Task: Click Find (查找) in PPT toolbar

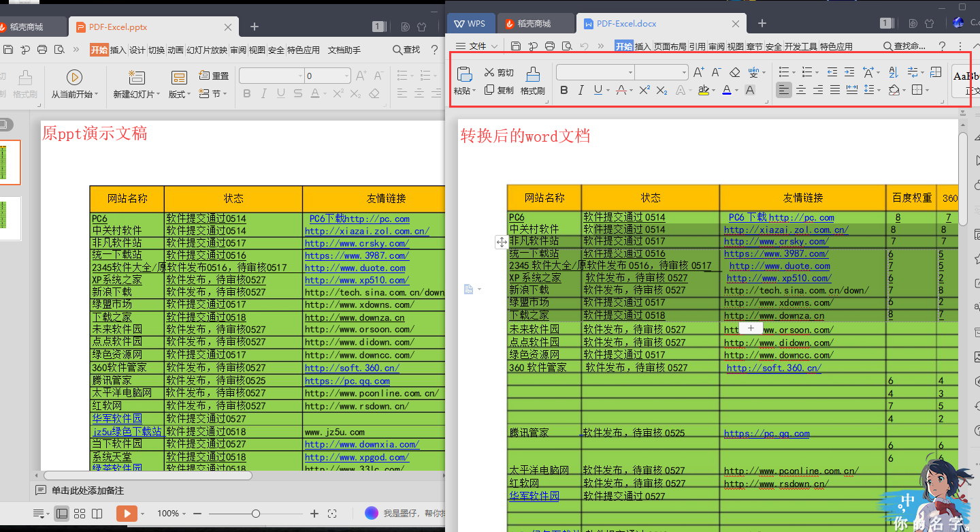Action: 406,50
